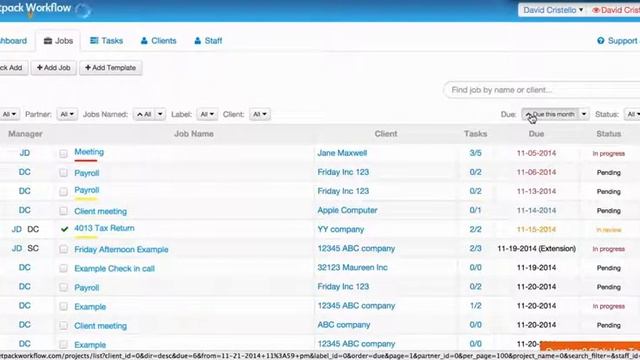This screenshot has height=360, width=640.
Task: Expand Due filter arrow button
Action: click(584, 114)
